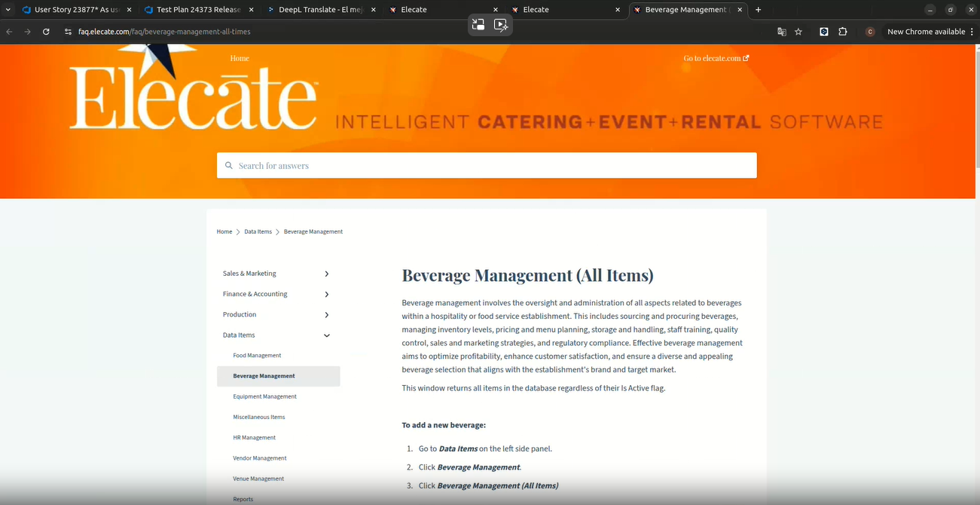Open the Google Translate icon in address bar
The width and height of the screenshot is (980, 505).
[782, 32]
